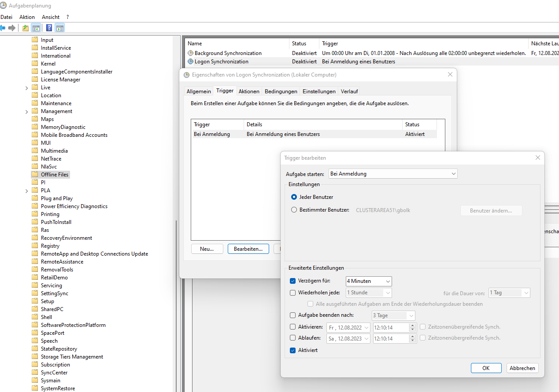The image size is (559, 392).
Task: Click OK in Trigger bearbeiten dialog
Action: 486,368
